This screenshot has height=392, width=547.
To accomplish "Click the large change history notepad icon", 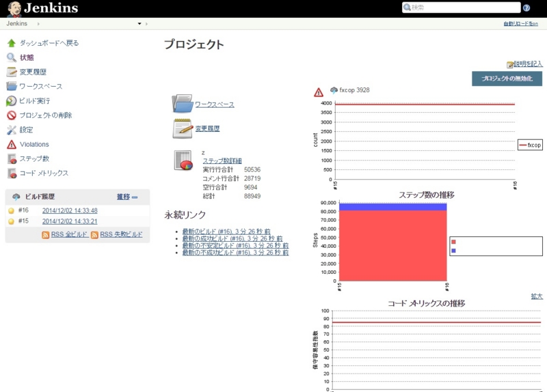I will point(183,128).
